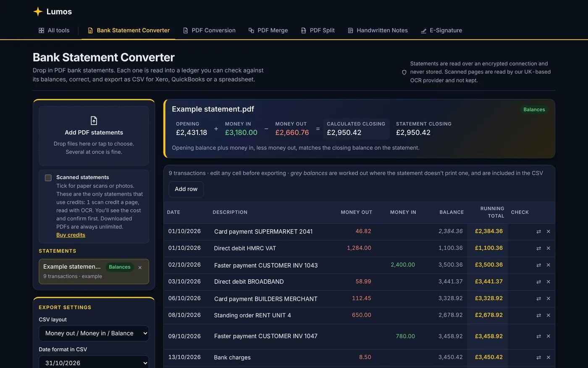This screenshot has height=368, width=588.
Task: Click the Lumos star logo
Action: tap(38, 11)
